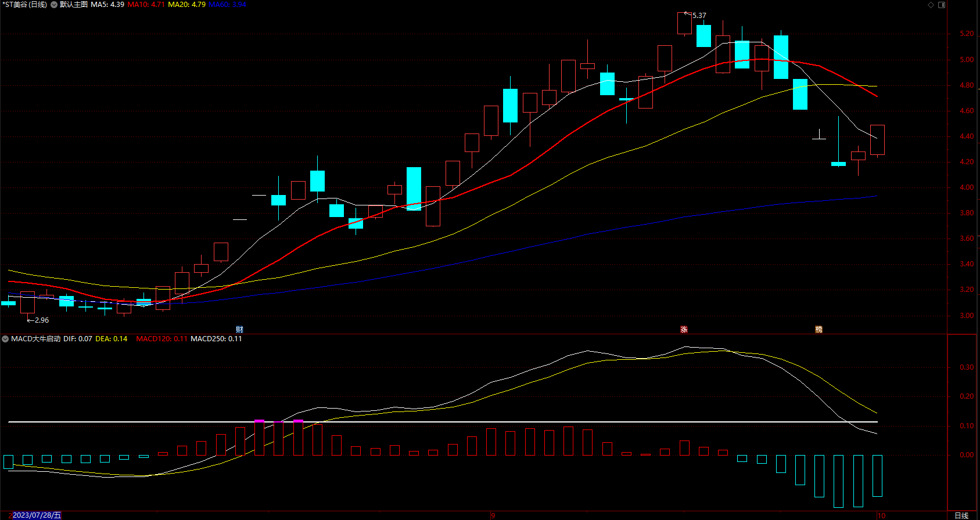The height and width of the screenshot is (520, 980).
Task: Click the *ST美谷 (日线) stock title
Action: [x=25, y=5]
